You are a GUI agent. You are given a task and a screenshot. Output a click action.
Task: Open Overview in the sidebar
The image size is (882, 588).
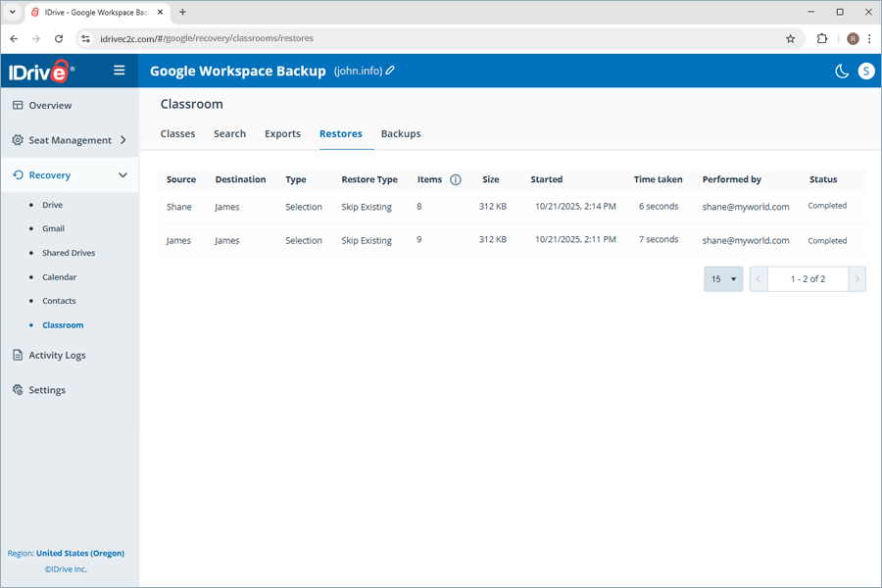tap(50, 105)
